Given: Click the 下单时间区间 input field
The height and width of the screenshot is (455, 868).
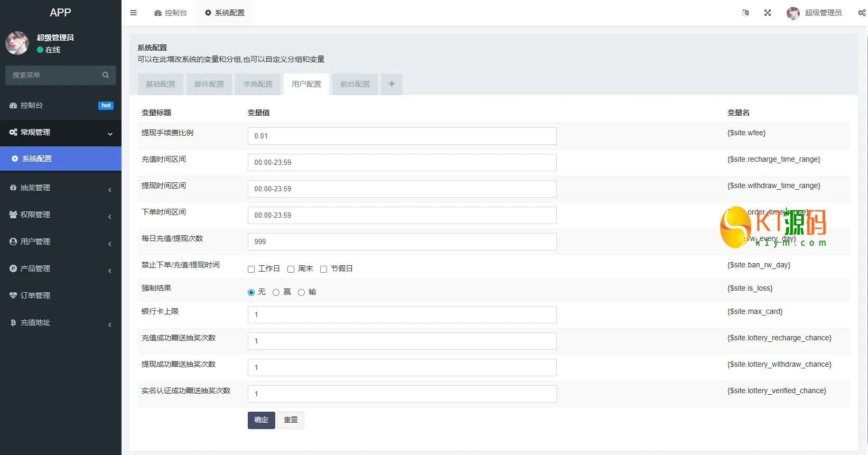Looking at the screenshot, I should [x=402, y=215].
